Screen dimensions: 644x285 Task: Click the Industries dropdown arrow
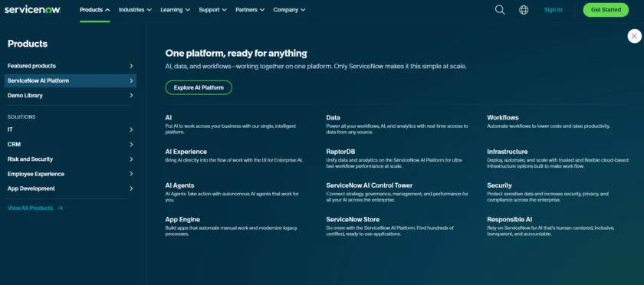[149, 10]
